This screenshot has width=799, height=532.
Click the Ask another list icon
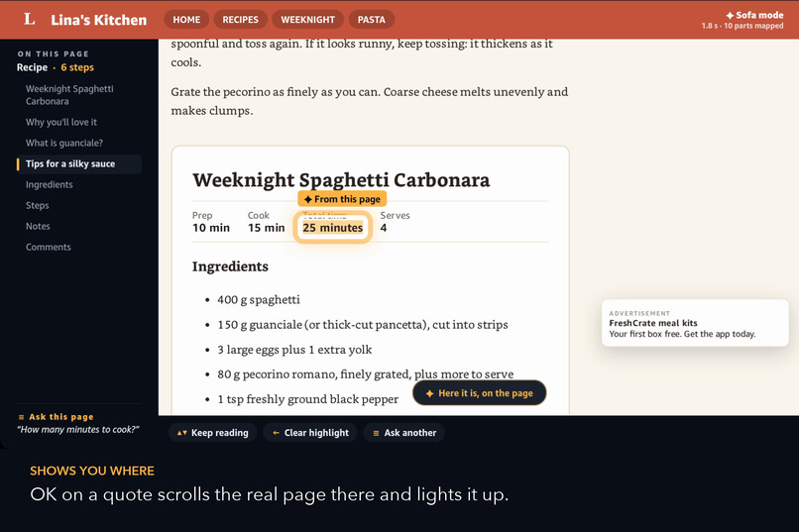coord(376,433)
